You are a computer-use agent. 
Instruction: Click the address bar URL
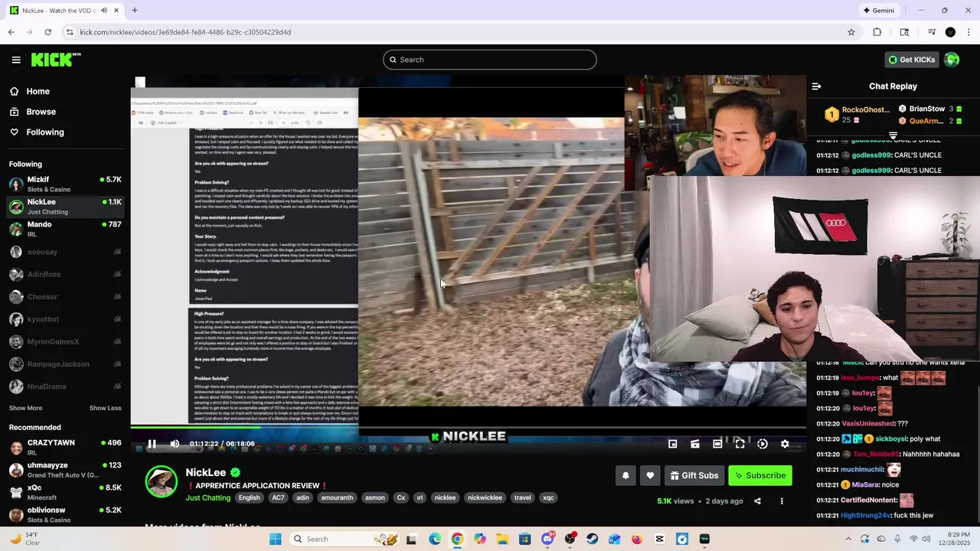click(x=185, y=32)
